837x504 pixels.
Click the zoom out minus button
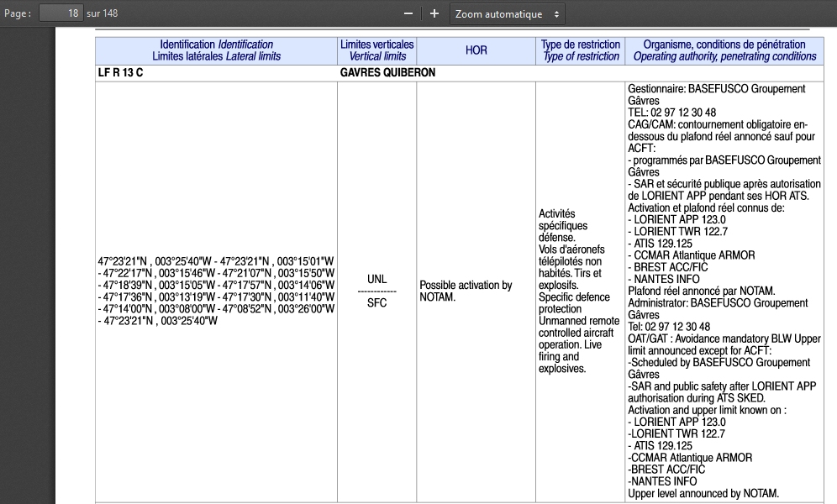(408, 14)
